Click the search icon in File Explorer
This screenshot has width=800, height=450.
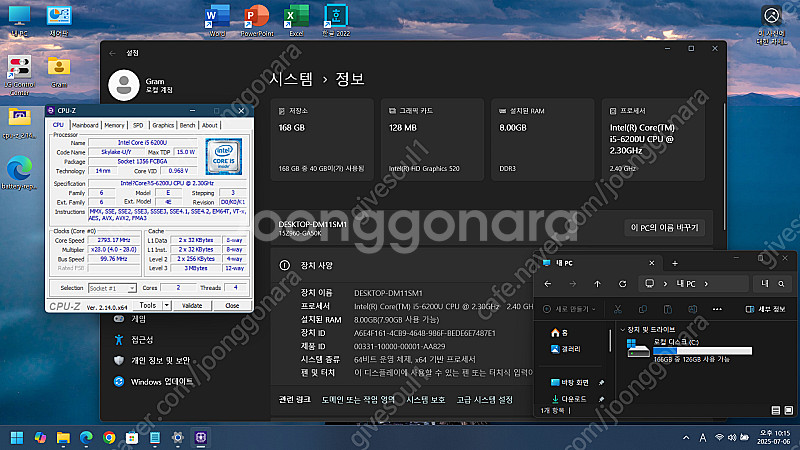(781, 284)
